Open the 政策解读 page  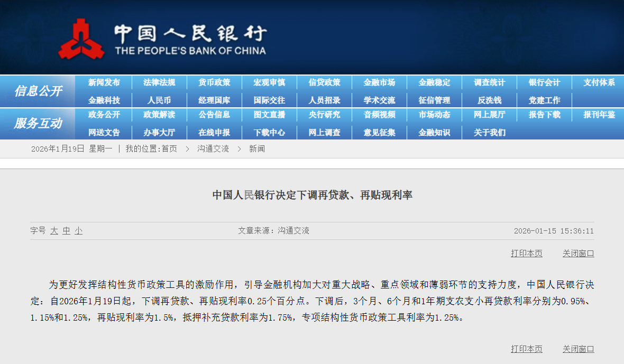[160, 115]
